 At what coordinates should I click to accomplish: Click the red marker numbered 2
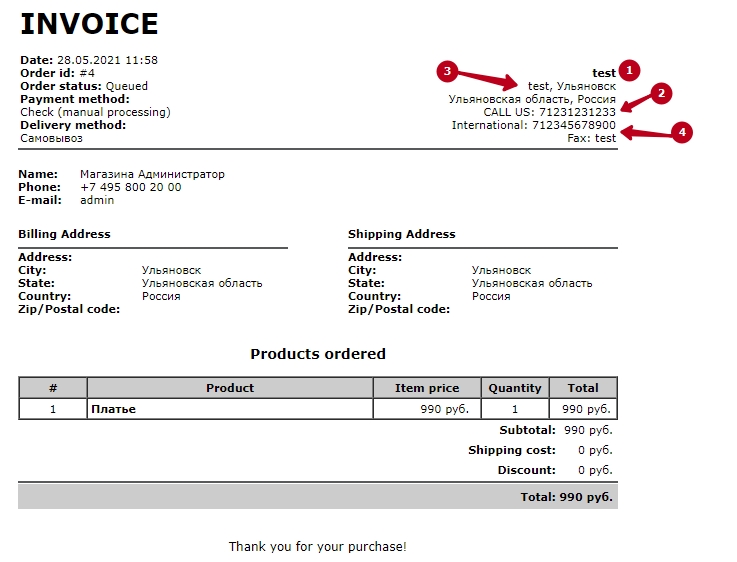pyautogui.click(x=659, y=93)
